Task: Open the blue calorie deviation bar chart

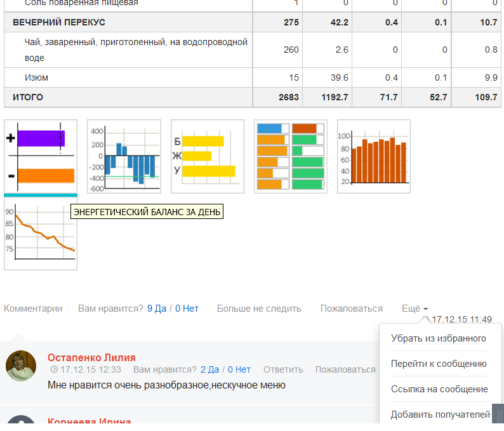Action: point(124,156)
